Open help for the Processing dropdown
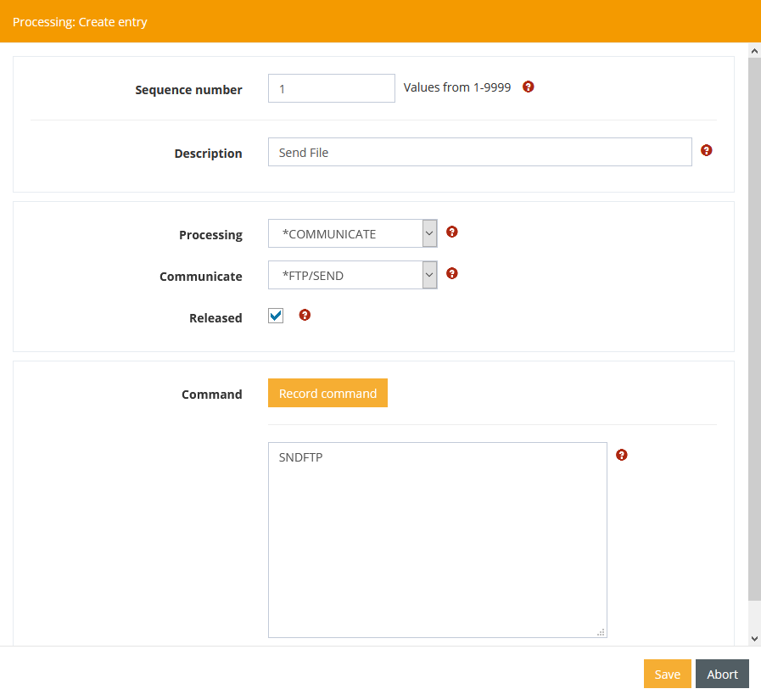The width and height of the screenshot is (761, 700). coord(452,232)
